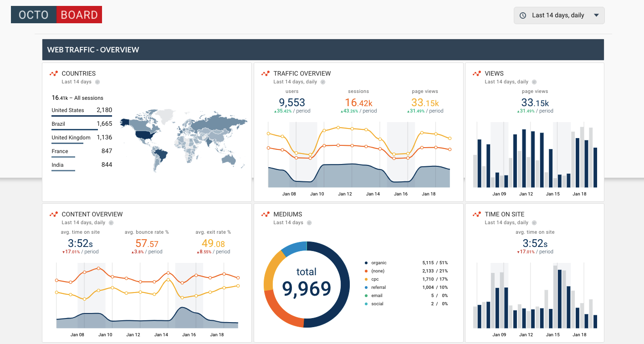Click the status dot under the Traffic Overview title
The image size is (644, 344).
point(323,82)
